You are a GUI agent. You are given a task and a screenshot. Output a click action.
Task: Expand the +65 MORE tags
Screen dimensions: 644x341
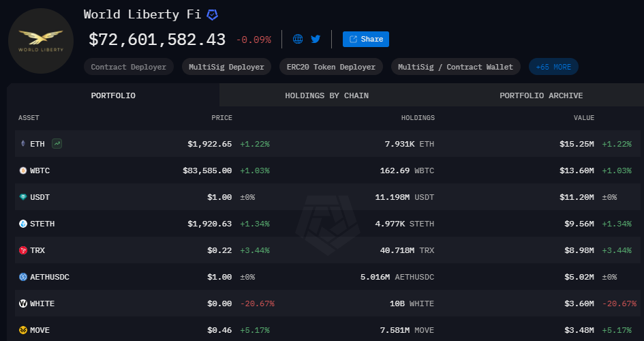click(553, 67)
